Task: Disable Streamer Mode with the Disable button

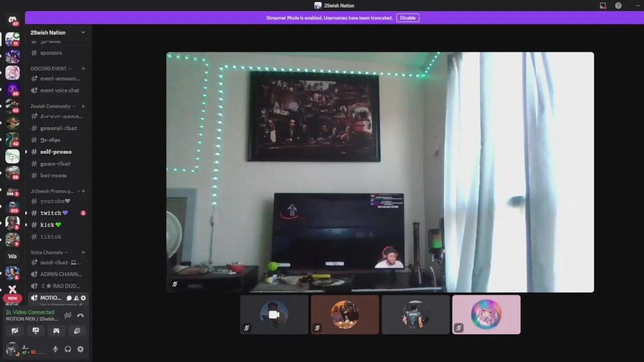Action: [408, 18]
